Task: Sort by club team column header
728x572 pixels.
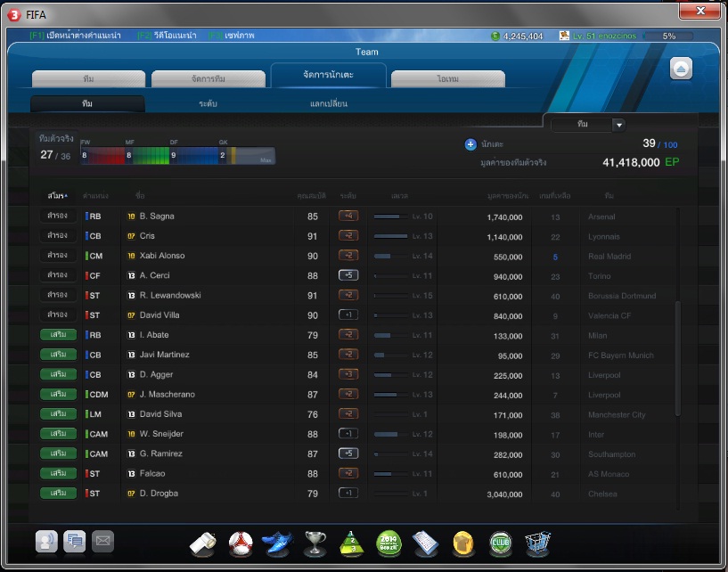Action: click(x=609, y=196)
